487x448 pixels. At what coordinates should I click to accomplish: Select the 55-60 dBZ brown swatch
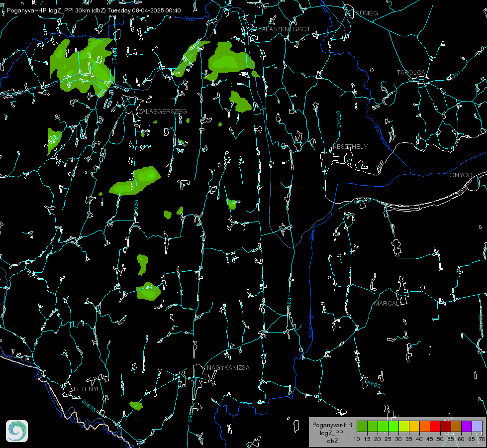(x=456, y=426)
